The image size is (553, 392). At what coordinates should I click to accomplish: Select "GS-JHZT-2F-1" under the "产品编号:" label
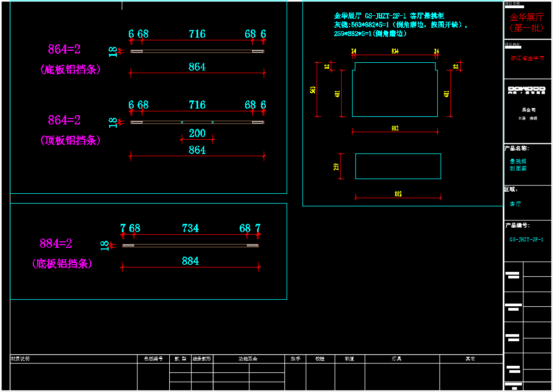tap(526, 240)
